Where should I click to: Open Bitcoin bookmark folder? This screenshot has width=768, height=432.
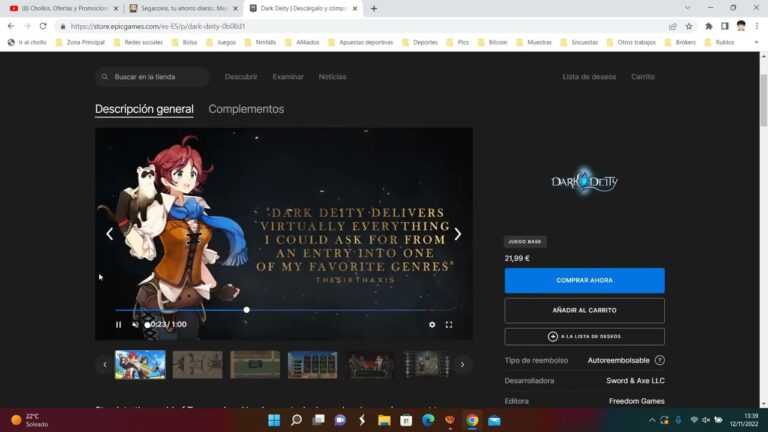[493, 42]
